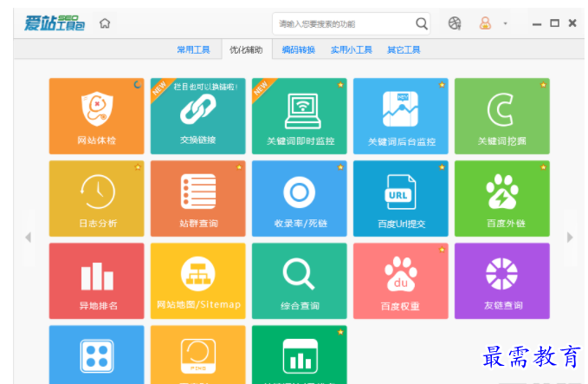Image resolution: width=588 pixels, height=384 pixels.
Task: Toggle favorite star on 百度Url提交
Action: [x=442, y=167]
